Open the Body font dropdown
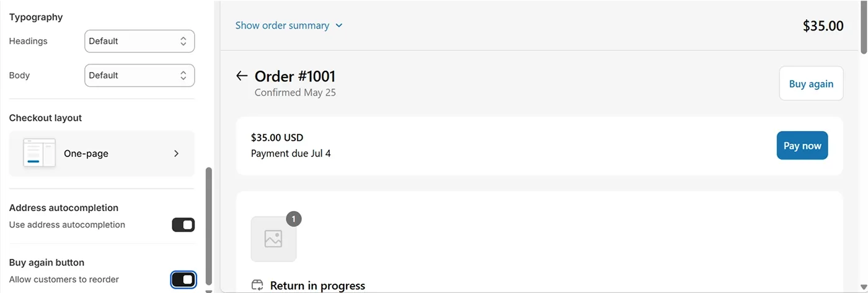Screen dimensions: 868x293 coord(139,75)
